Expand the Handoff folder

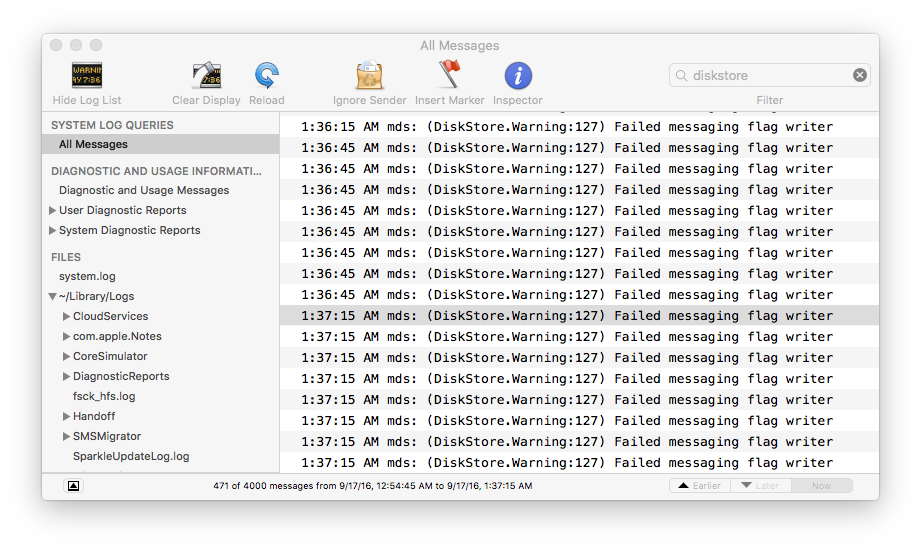(x=66, y=416)
